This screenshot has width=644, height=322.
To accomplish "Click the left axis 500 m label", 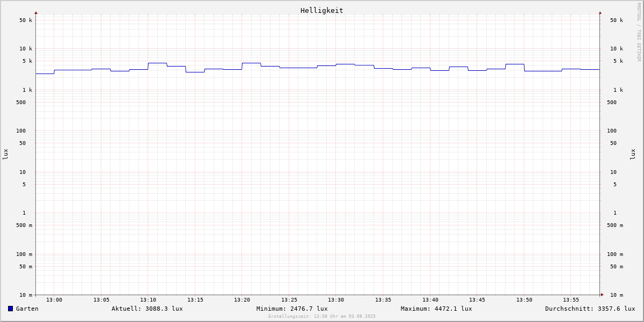I will [x=24, y=225].
